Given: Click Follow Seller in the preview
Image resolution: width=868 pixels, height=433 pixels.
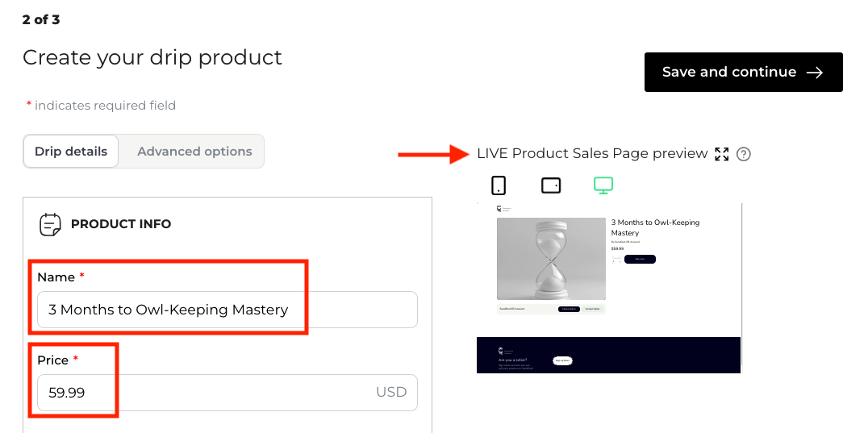Looking at the screenshot, I should [x=569, y=309].
